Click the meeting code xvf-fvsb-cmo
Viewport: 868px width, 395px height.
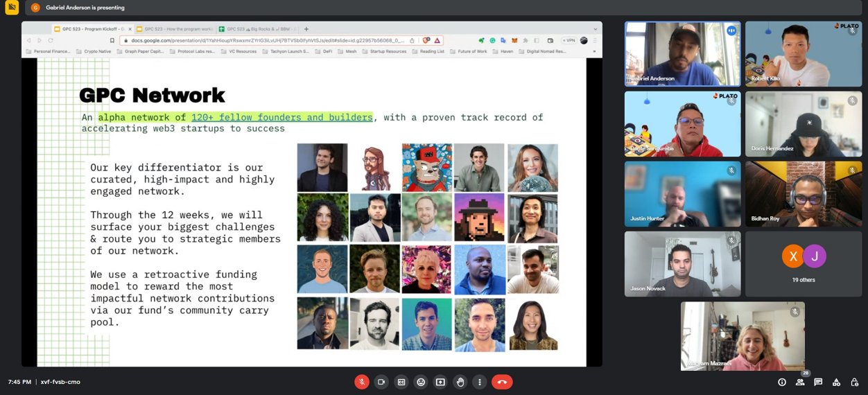pos(60,382)
